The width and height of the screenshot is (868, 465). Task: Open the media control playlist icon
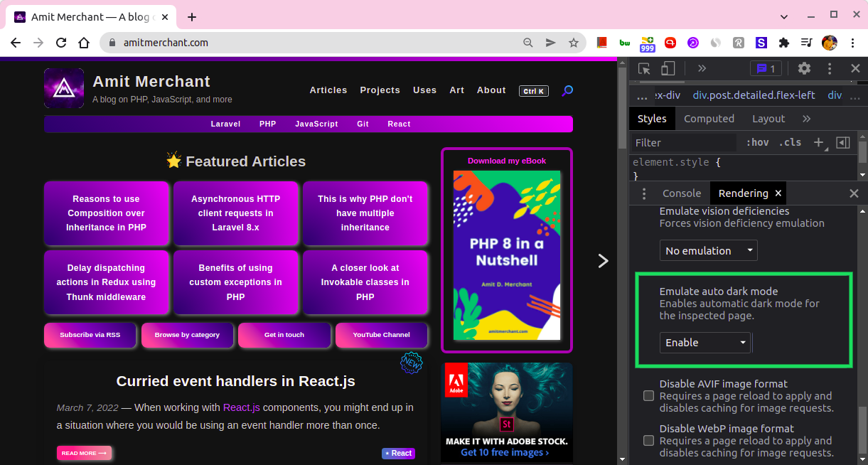point(806,43)
